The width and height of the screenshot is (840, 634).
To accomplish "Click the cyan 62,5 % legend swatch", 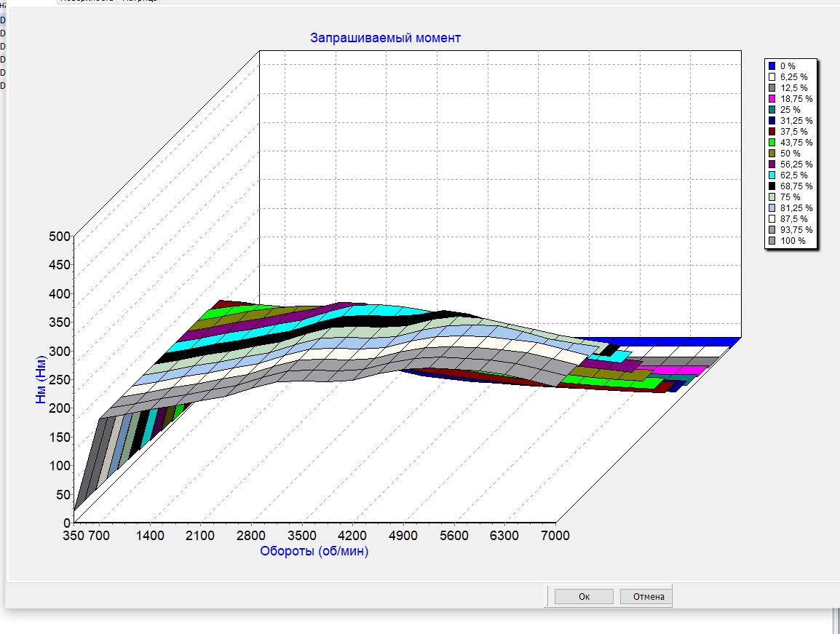I will click(772, 175).
